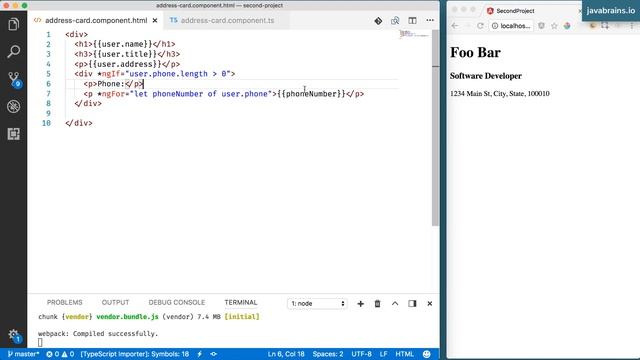
Task: Change the HTML language mode
Action: coord(404,354)
